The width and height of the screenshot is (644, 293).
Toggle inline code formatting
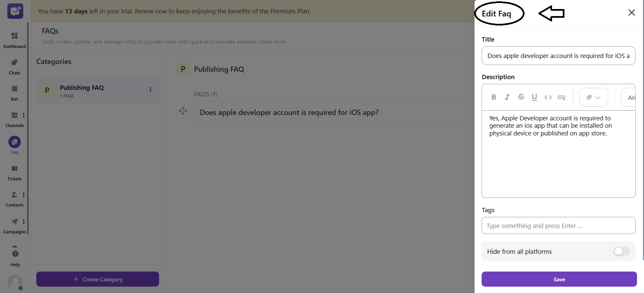[548, 97]
